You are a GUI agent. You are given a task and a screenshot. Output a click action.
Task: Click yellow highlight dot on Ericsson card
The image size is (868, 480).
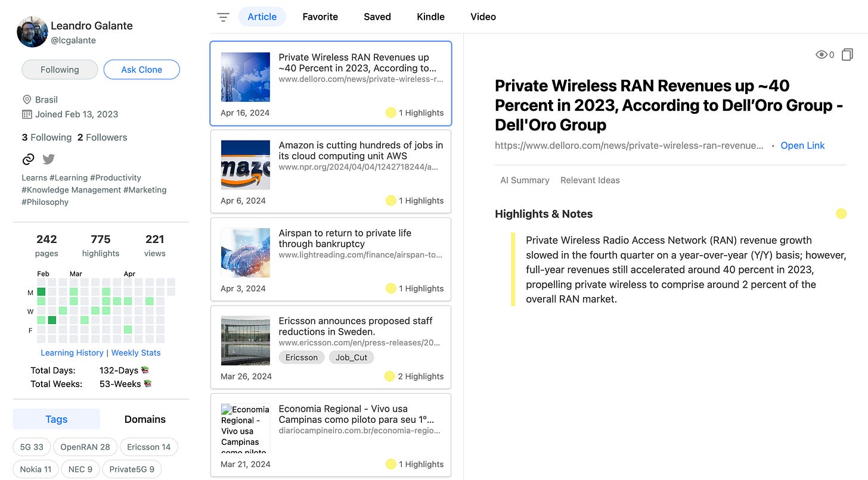pyautogui.click(x=390, y=376)
